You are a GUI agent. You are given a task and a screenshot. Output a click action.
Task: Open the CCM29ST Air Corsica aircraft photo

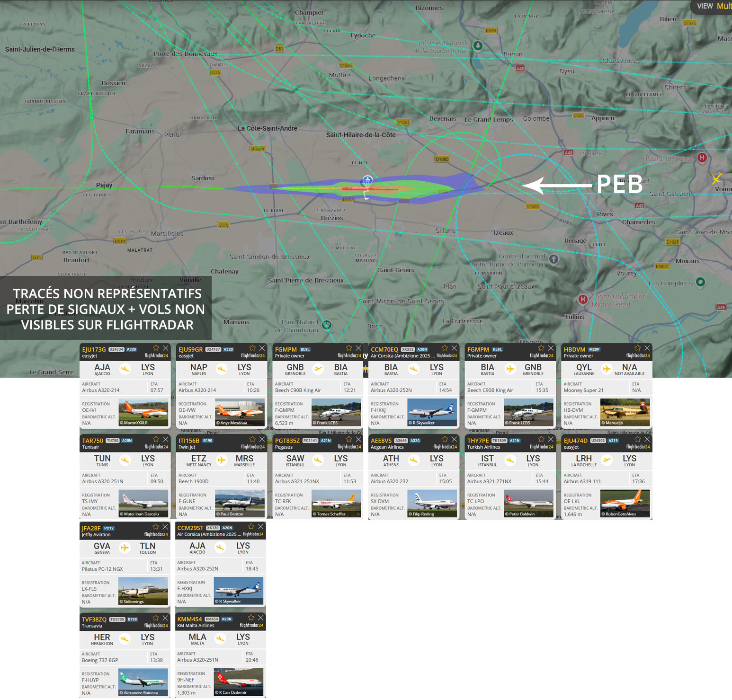(x=239, y=591)
